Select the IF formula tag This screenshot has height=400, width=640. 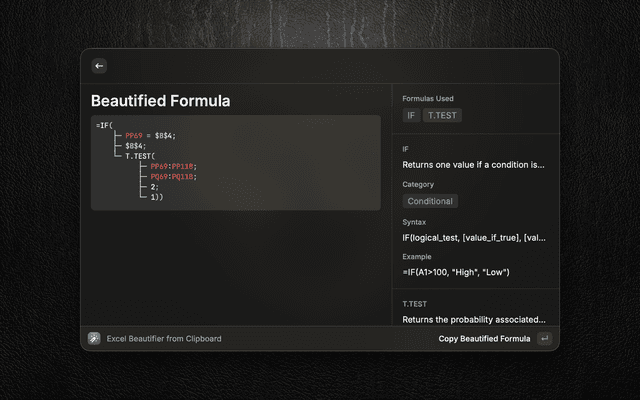(410, 116)
